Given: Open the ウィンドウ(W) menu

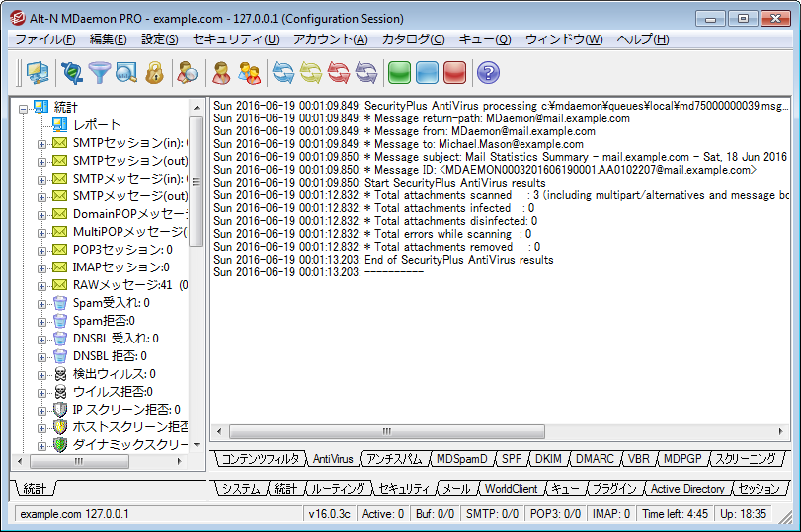Looking at the screenshot, I should 563,39.
